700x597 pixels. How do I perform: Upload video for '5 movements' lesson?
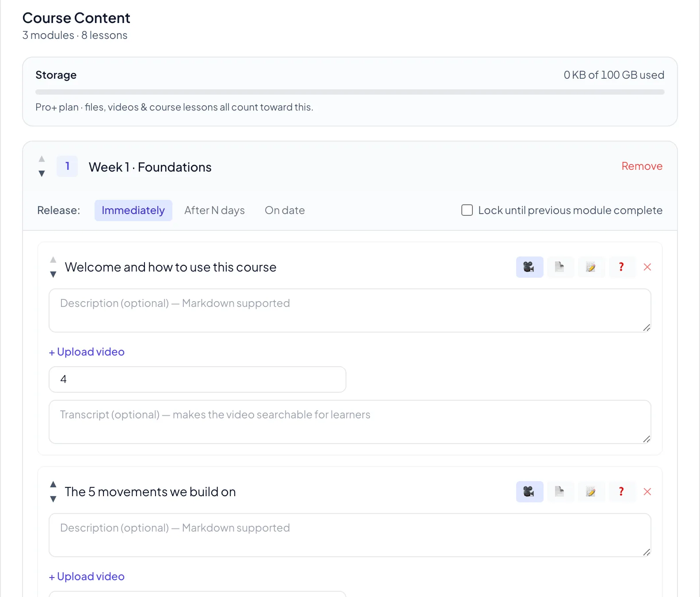(87, 577)
